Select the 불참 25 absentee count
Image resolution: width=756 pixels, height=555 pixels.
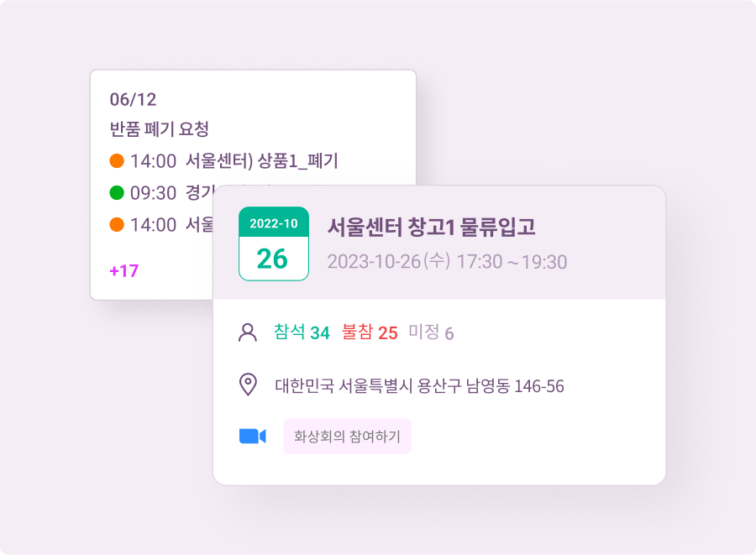tap(370, 332)
